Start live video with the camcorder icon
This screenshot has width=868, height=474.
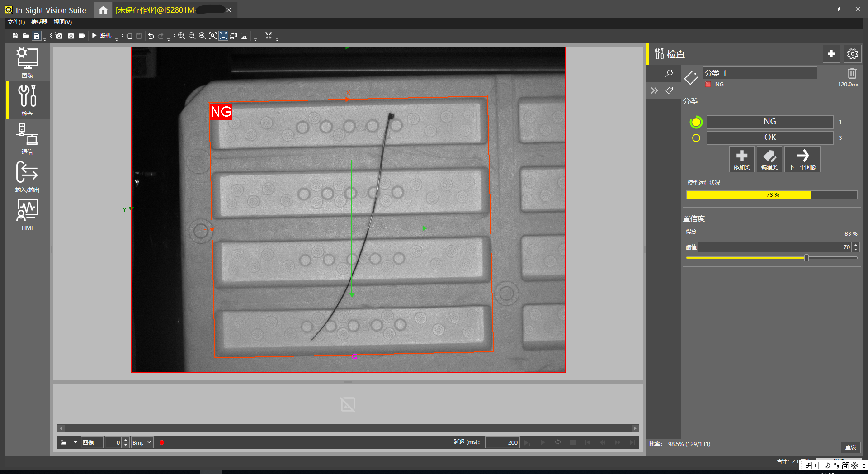(82, 36)
